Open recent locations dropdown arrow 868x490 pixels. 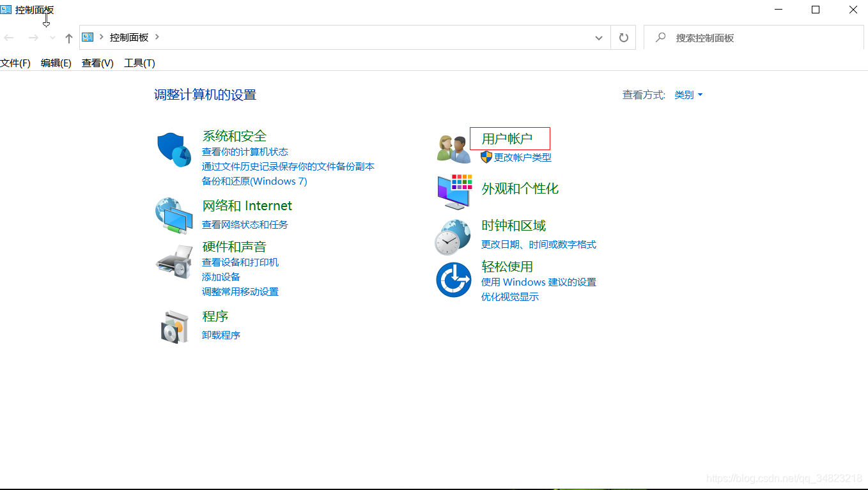[52, 38]
